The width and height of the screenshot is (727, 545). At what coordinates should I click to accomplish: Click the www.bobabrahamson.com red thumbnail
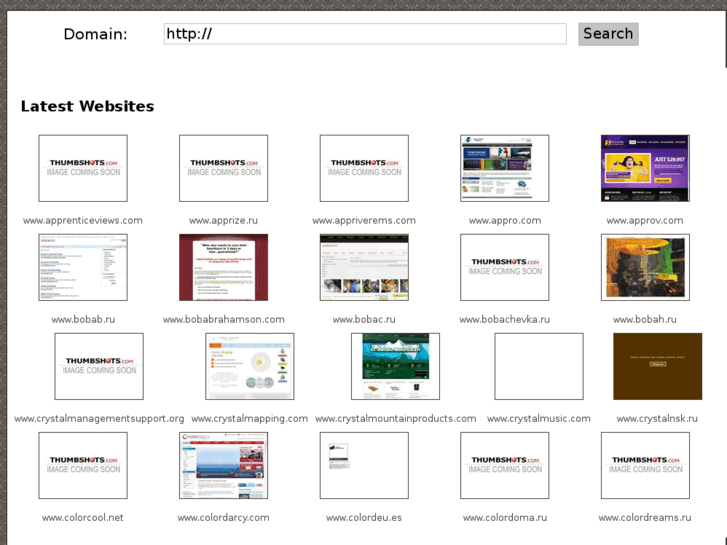click(x=223, y=267)
